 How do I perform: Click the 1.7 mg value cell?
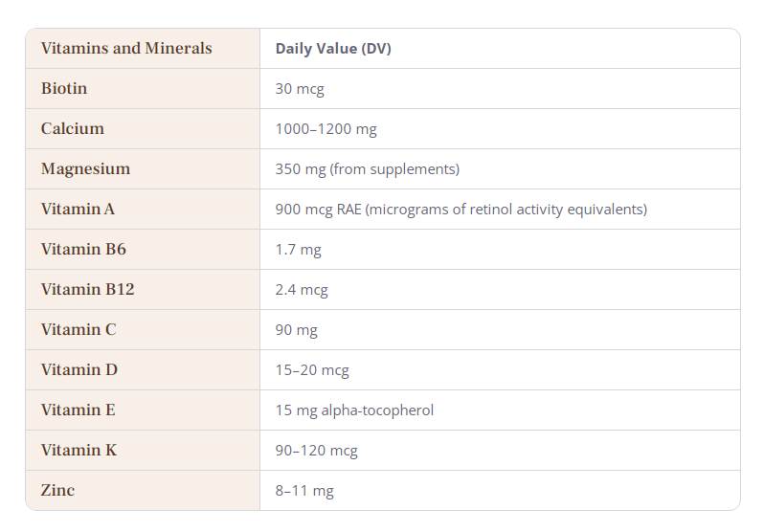(298, 250)
